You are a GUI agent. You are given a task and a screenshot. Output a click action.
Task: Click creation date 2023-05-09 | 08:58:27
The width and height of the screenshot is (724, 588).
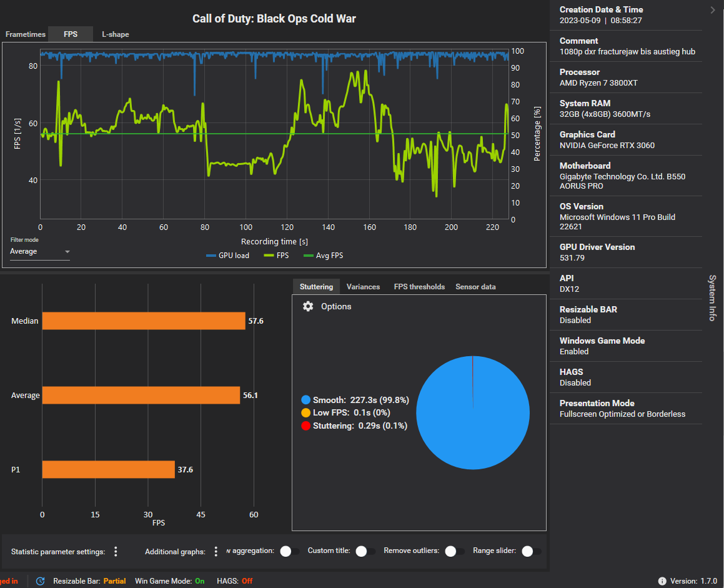pos(601,21)
